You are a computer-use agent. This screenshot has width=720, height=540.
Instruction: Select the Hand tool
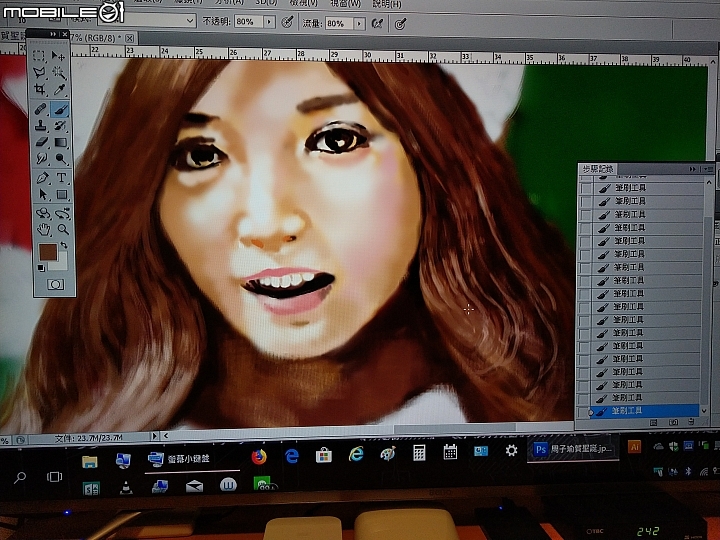pos(44,230)
